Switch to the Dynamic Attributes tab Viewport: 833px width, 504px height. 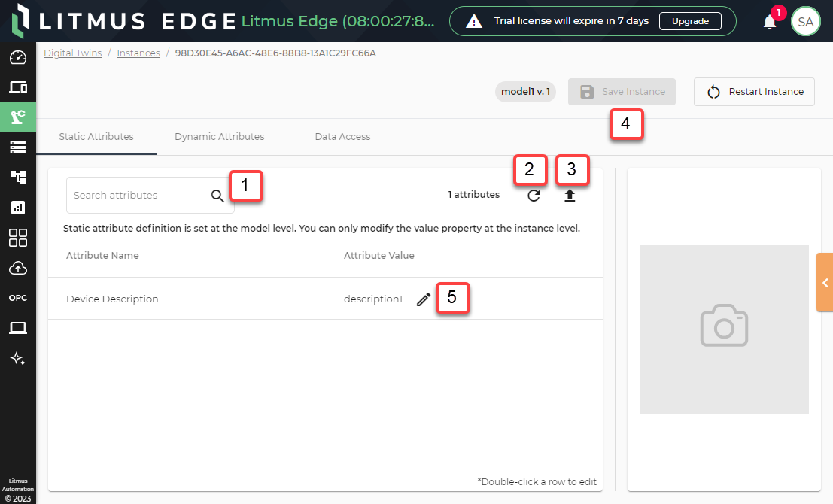219,136
